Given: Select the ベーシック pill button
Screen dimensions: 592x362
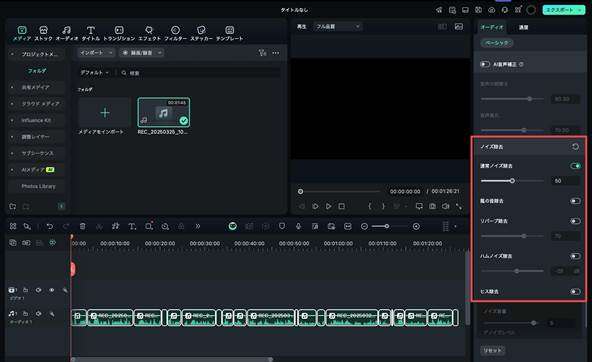Looking at the screenshot, I should click(497, 43).
